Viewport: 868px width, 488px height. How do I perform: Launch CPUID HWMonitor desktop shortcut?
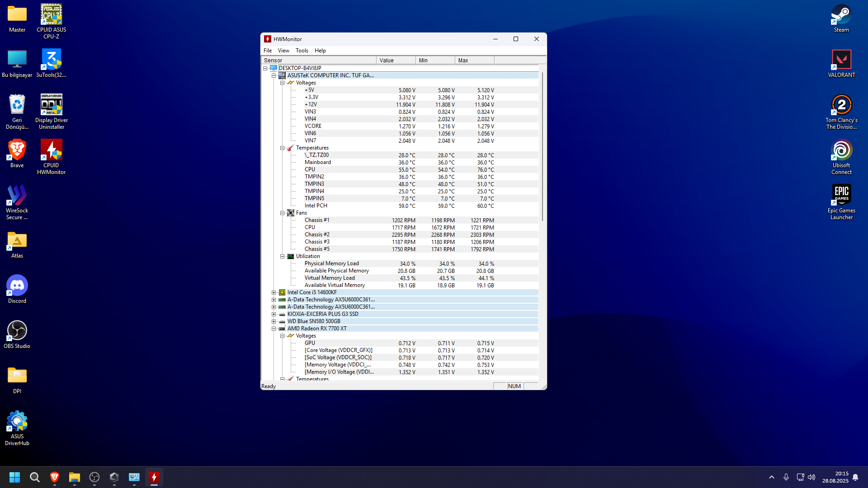[x=52, y=157]
